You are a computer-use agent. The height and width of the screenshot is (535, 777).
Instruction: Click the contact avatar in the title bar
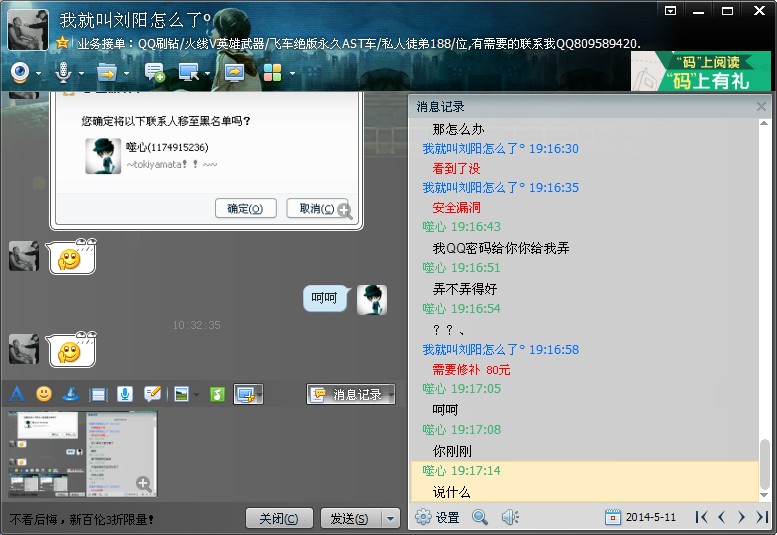point(28,30)
